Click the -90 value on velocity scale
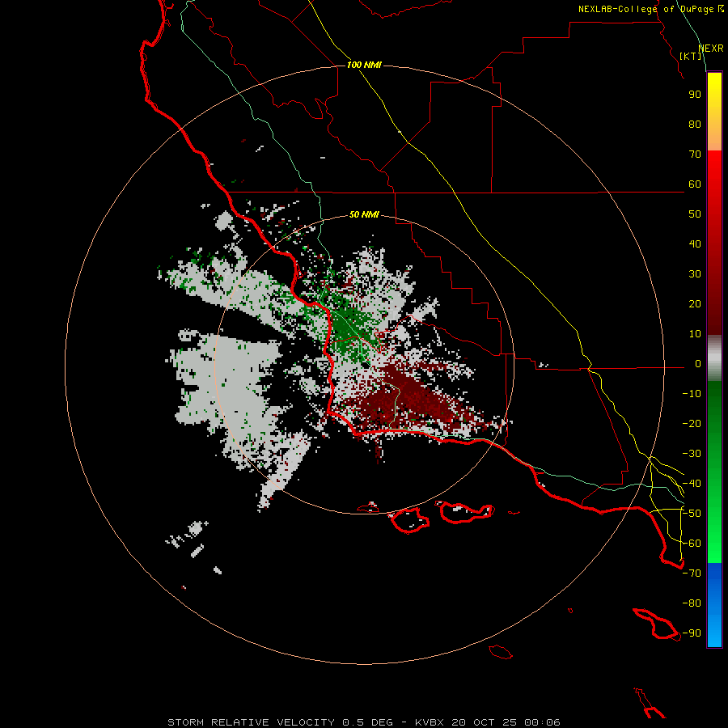 692,633
